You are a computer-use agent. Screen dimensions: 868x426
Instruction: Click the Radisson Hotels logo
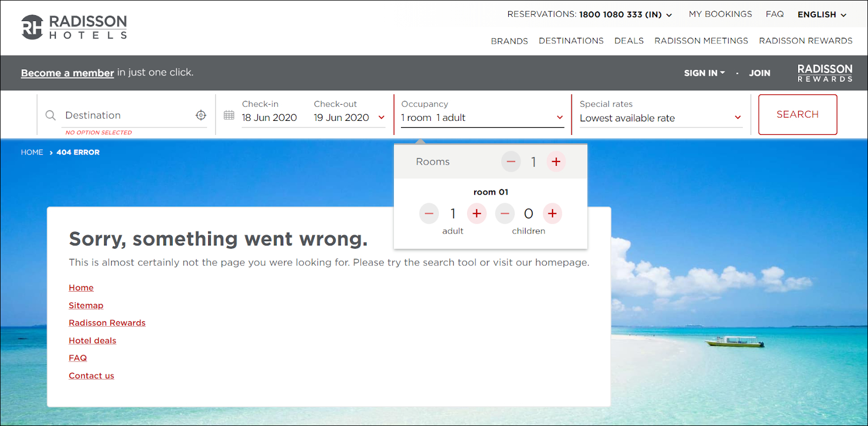point(74,27)
